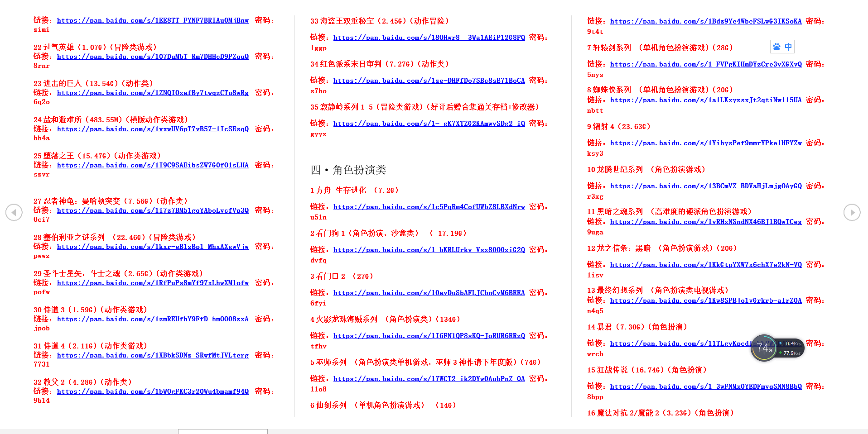The width and height of the screenshot is (868, 434).
Task: Click the title 33 海盗王双重秘宝 (2.45G)
Action: (x=380, y=21)
